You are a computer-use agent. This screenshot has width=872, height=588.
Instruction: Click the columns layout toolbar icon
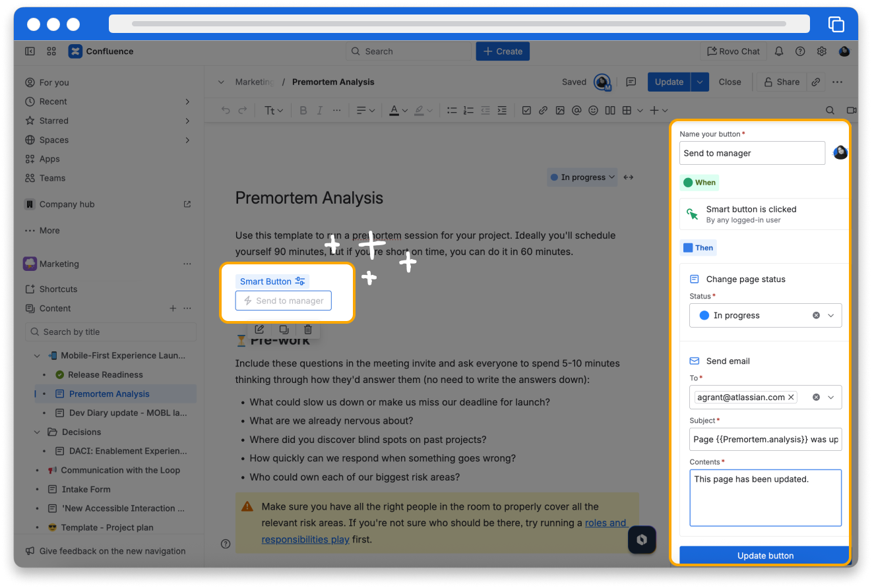click(610, 111)
